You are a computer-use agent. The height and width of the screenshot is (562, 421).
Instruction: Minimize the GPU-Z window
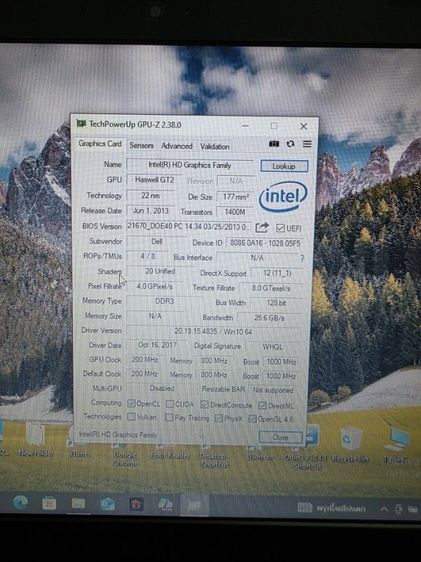(x=245, y=125)
